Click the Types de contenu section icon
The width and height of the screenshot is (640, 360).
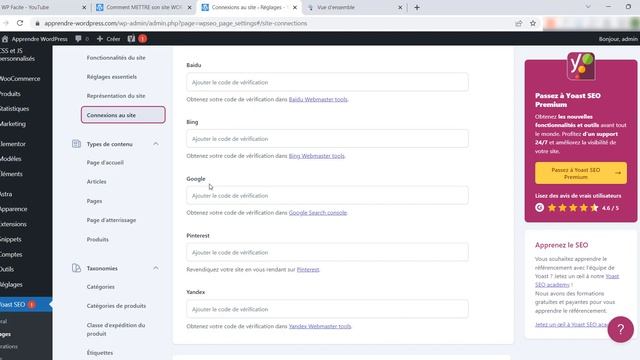[76, 144]
